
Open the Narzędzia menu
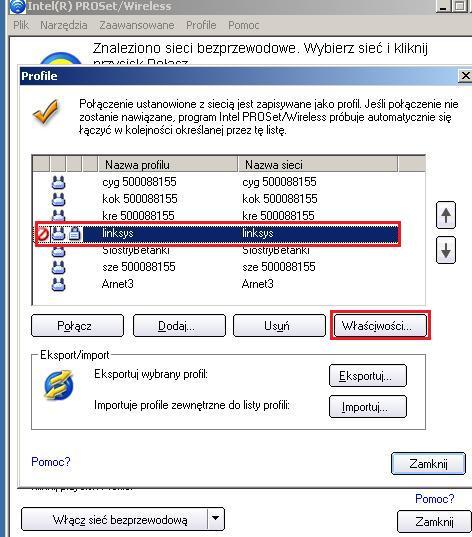(x=64, y=25)
